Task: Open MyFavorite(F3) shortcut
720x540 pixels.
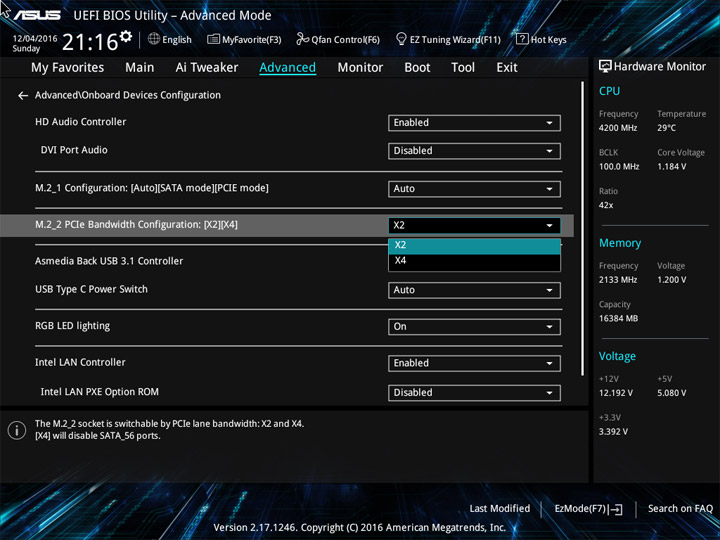Action: [x=244, y=39]
